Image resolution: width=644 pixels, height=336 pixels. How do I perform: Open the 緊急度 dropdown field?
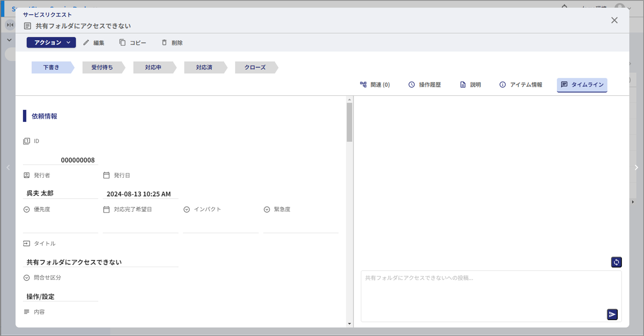point(300,226)
